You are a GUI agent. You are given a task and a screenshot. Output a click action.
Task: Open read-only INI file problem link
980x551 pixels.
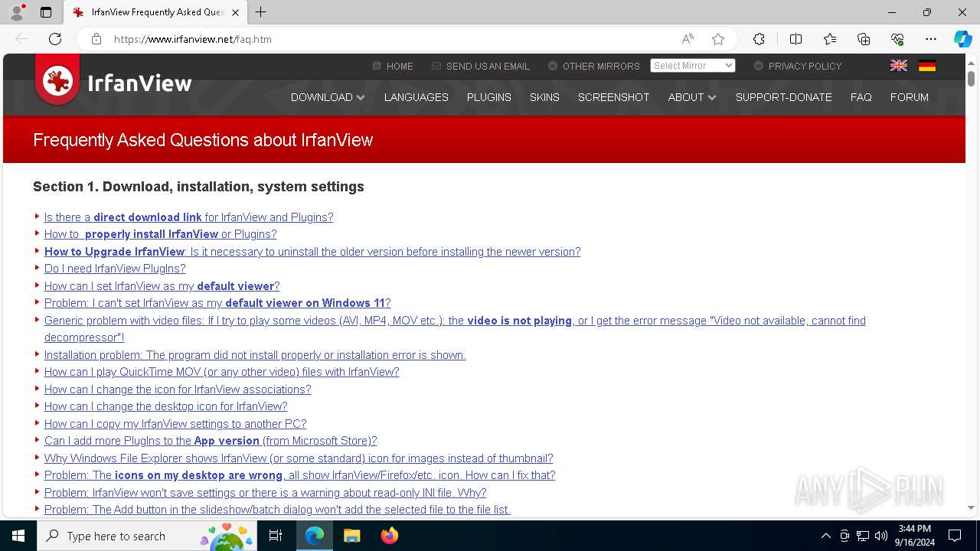[265, 493]
